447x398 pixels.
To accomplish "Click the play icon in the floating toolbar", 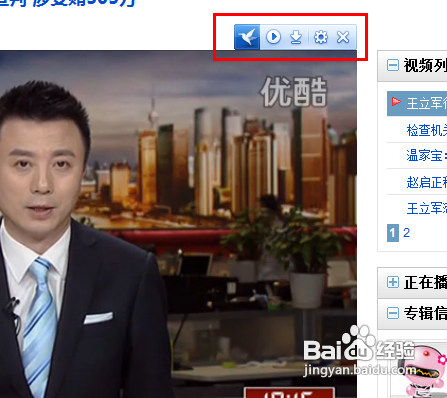I will [273, 37].
